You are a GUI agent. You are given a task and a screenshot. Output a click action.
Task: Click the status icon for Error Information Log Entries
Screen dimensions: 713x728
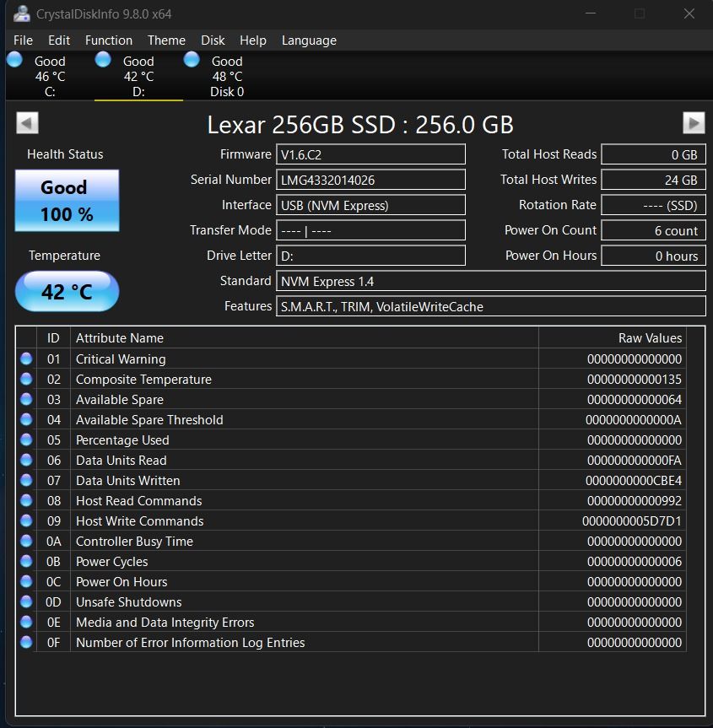tap(26, 642)
